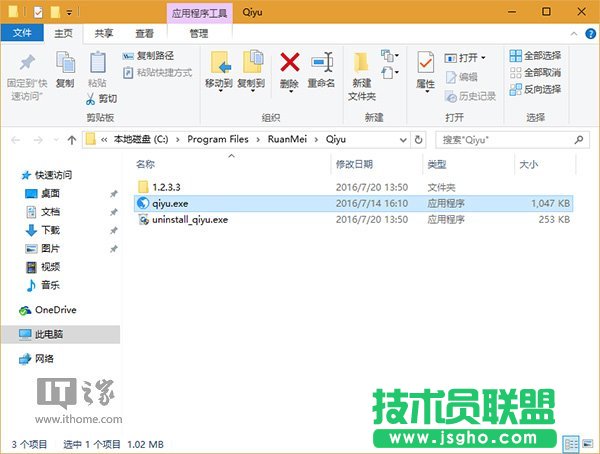Open Help via the blue question icon
Image resolution: width=600 pixels, height=454 pixels.
click(591, 34)
